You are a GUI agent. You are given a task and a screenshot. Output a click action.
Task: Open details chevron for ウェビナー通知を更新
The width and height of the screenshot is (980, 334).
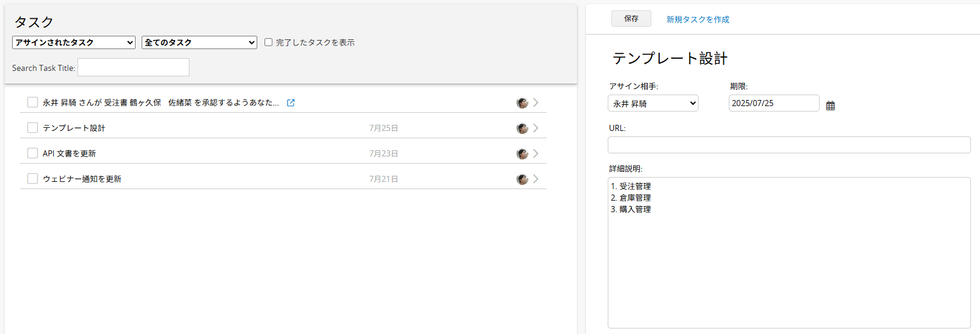pyautogui.click(x=536, y=179)
